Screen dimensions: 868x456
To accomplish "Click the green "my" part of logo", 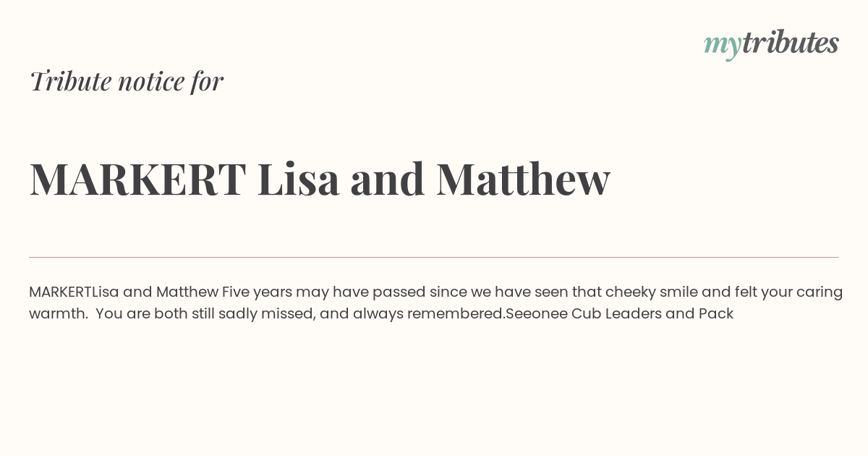I will click(723, 47).
